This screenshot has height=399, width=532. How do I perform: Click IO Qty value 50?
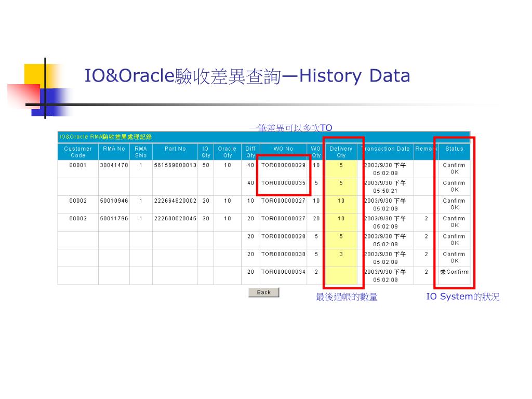coord(206,165)
